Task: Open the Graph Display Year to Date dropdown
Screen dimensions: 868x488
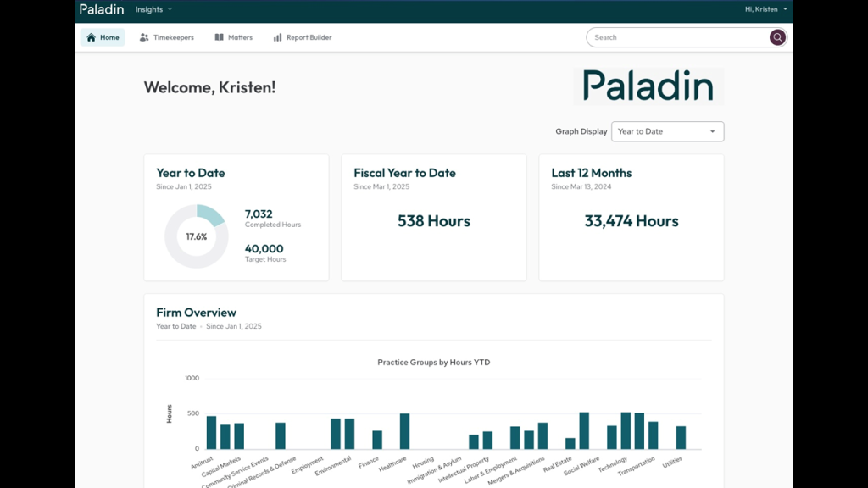Action: (667, 131)
